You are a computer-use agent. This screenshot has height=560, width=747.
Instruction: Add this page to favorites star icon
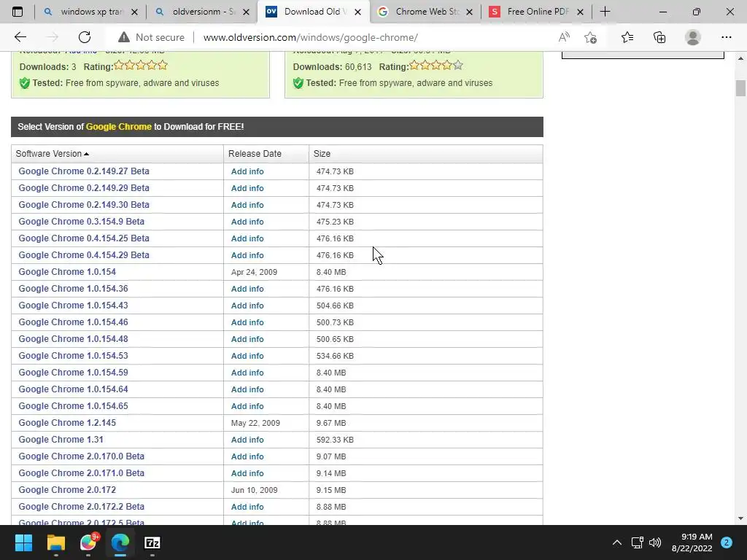[591, 37]
